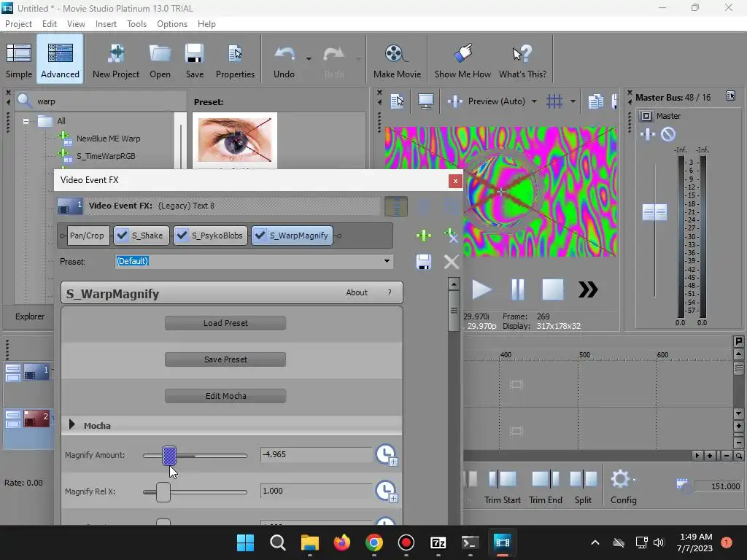Stop the video preview
The image size is (747, 560).
(553, 289)
